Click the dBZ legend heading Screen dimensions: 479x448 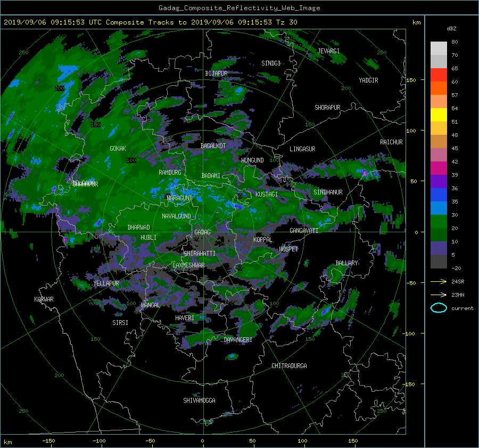451,29
